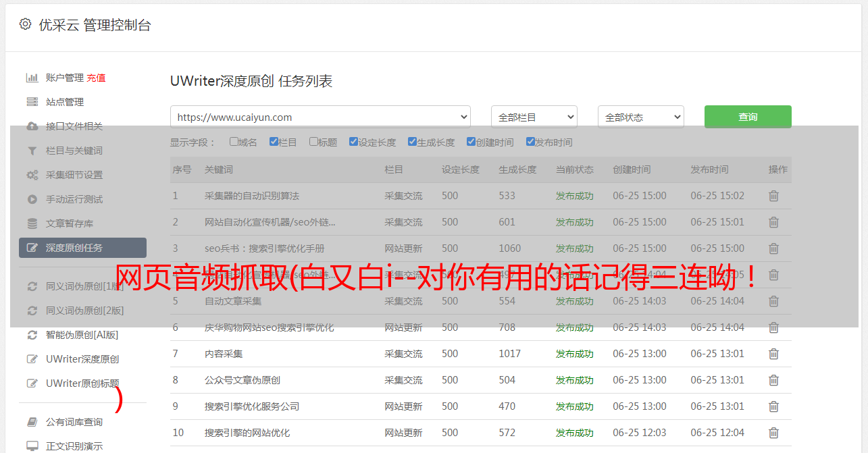The height and width of the screenshot is (453, 868).
Task: Delete task 公众号文章伪原创 trash icon
Action: coord(773,380)
